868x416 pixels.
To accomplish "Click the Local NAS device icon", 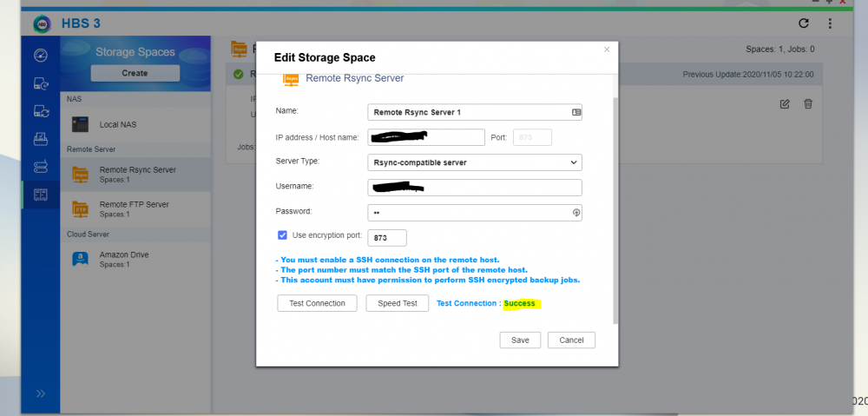I will [x=80, y=125].
